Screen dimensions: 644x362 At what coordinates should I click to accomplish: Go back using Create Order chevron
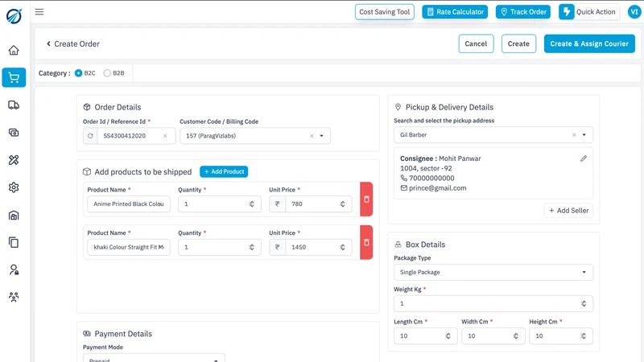click(x=48, y=43)
